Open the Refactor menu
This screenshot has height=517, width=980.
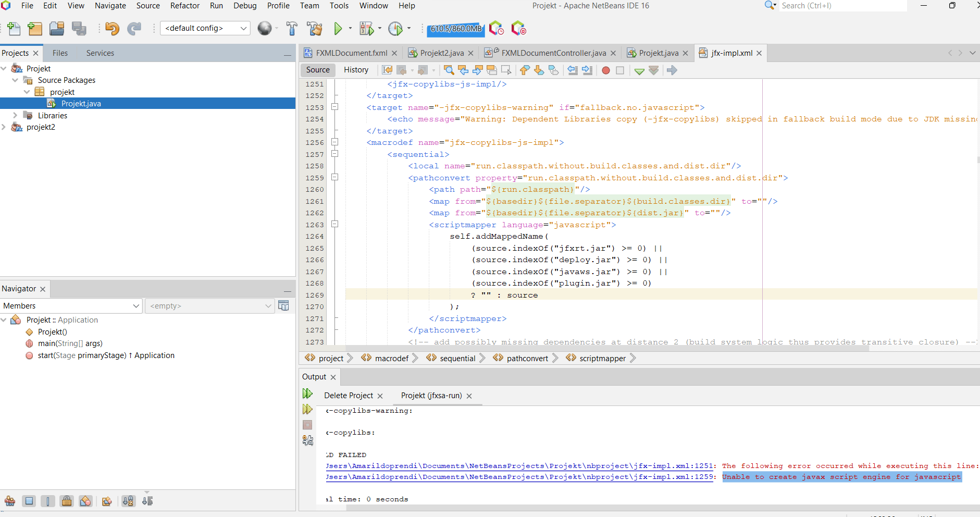(185, 6)
